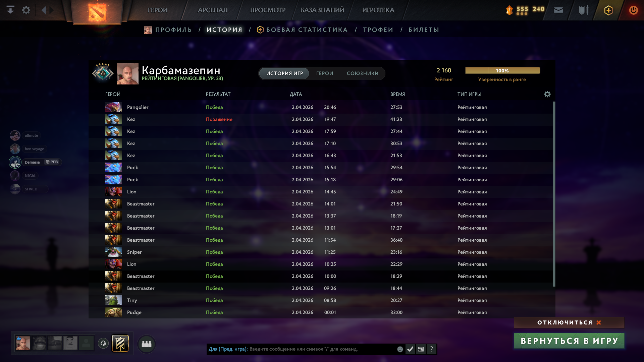The image size is (644, 362).
Task: Click the Tiny hero icon
Action: [114, 300]
